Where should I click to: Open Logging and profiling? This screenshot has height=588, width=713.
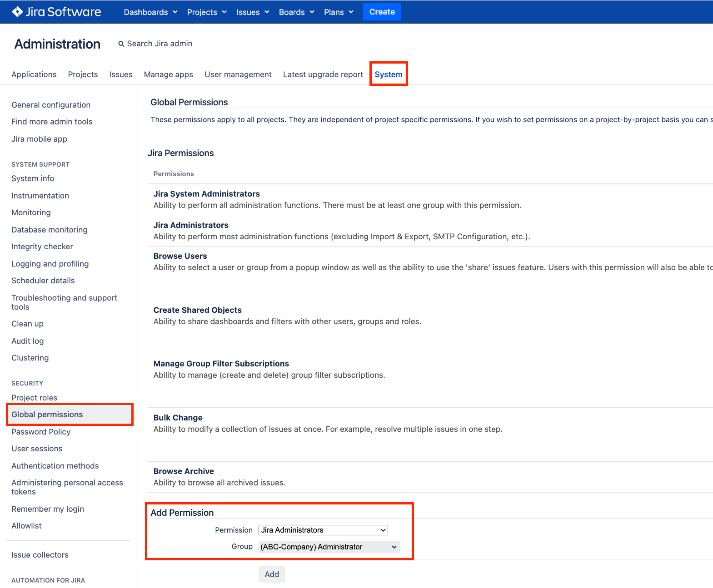[x=50, y=264]
